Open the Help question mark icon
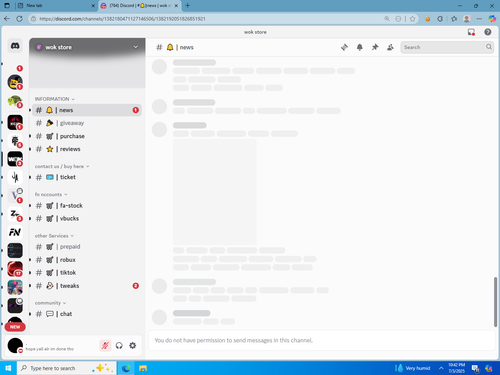Viewport: 500px width, 375px height. (488, 32)
